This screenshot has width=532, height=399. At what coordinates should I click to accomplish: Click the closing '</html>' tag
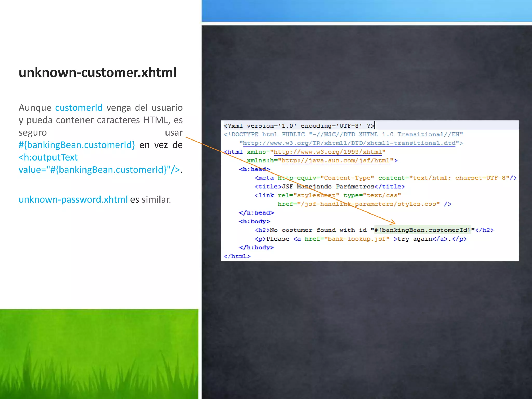coord(237,256)
